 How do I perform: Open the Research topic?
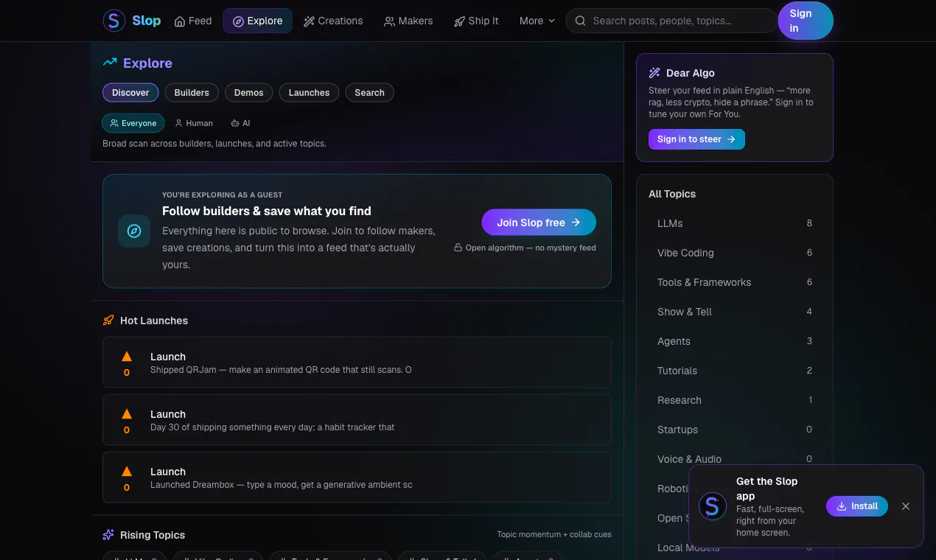click(735, 400)
